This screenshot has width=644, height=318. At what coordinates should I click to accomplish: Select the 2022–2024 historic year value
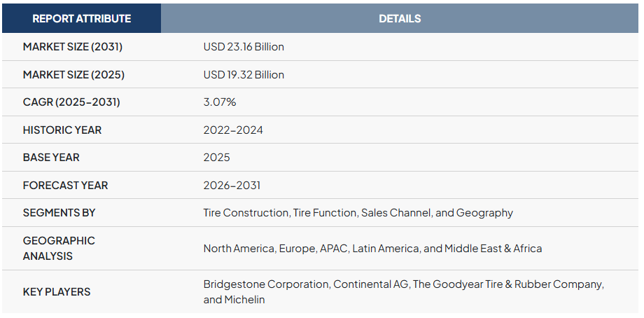tap(233, 130)
